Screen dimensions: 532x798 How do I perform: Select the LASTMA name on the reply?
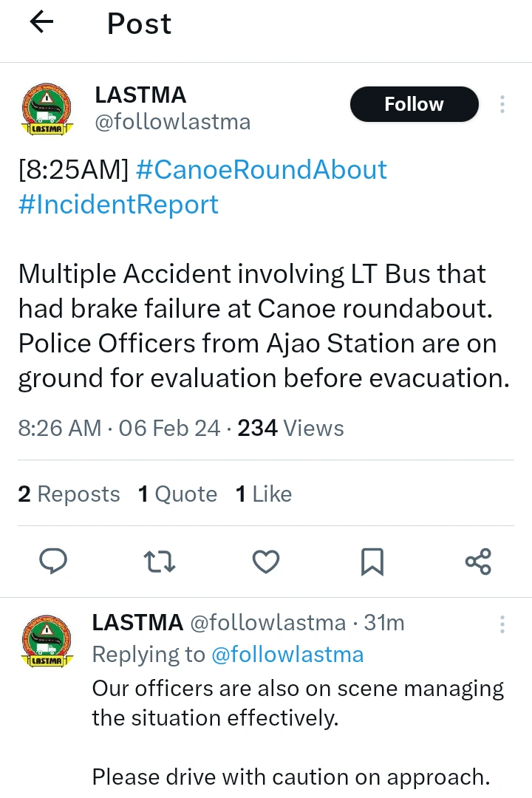click(137, 622)
